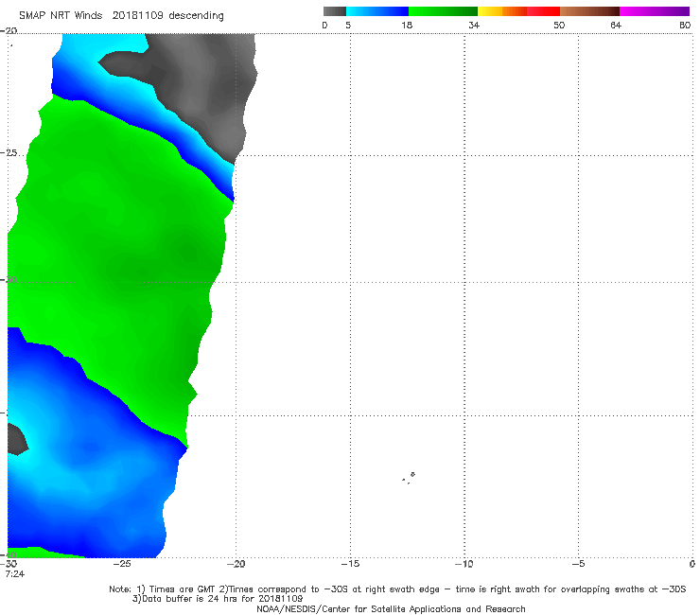Click the swath time stamp 7:24
The image size is (700, 615).
coord(15,573)
